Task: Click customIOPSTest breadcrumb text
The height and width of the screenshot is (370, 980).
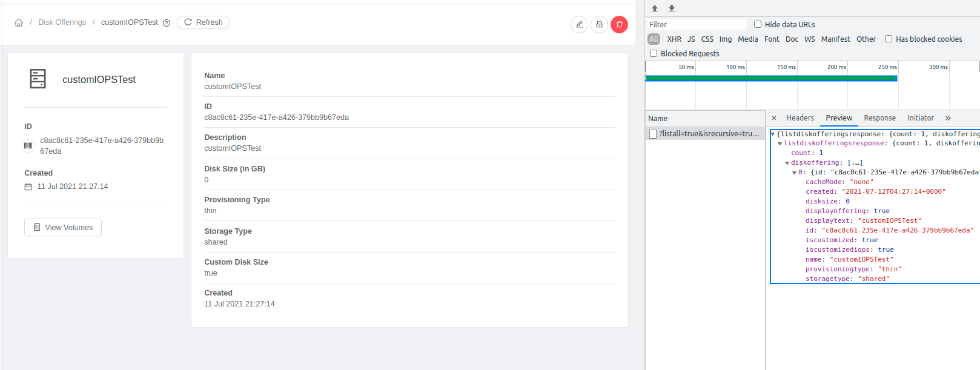Action: tap(130, 22)
